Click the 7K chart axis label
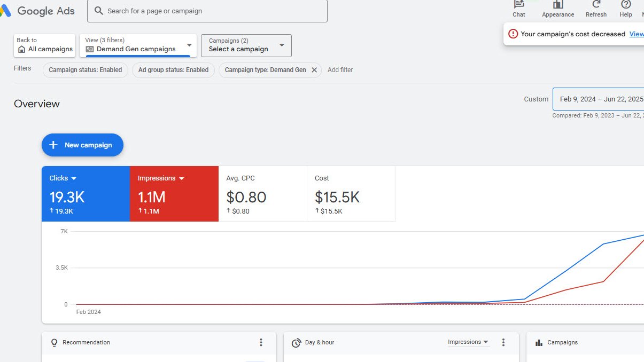 pyautogui.click(x=64, y=231)
